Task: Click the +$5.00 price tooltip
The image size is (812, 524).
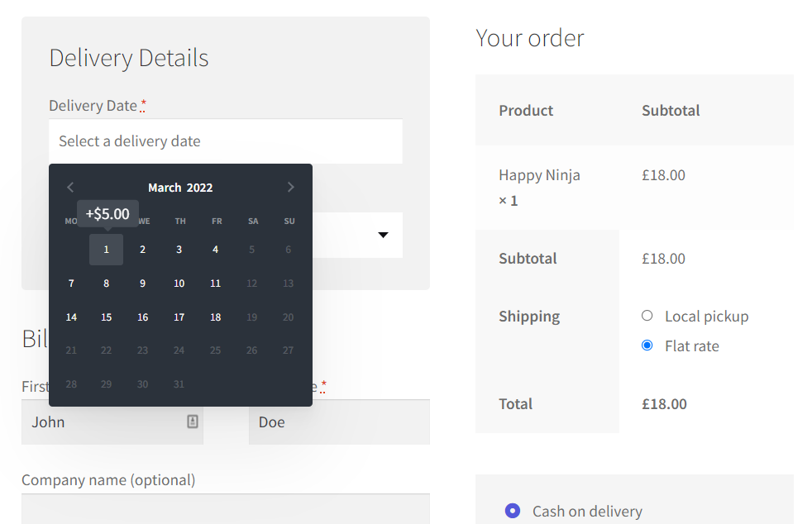Action: 107,212
